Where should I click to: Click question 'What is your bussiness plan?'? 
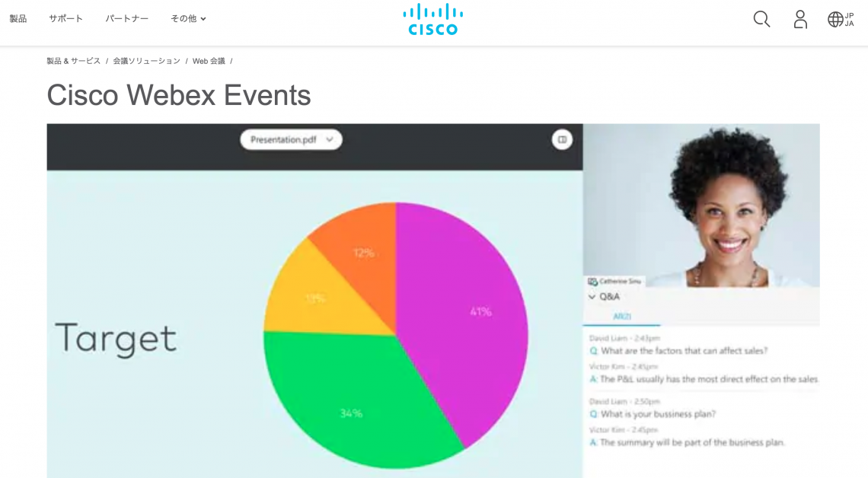click(x=658, y=414)
